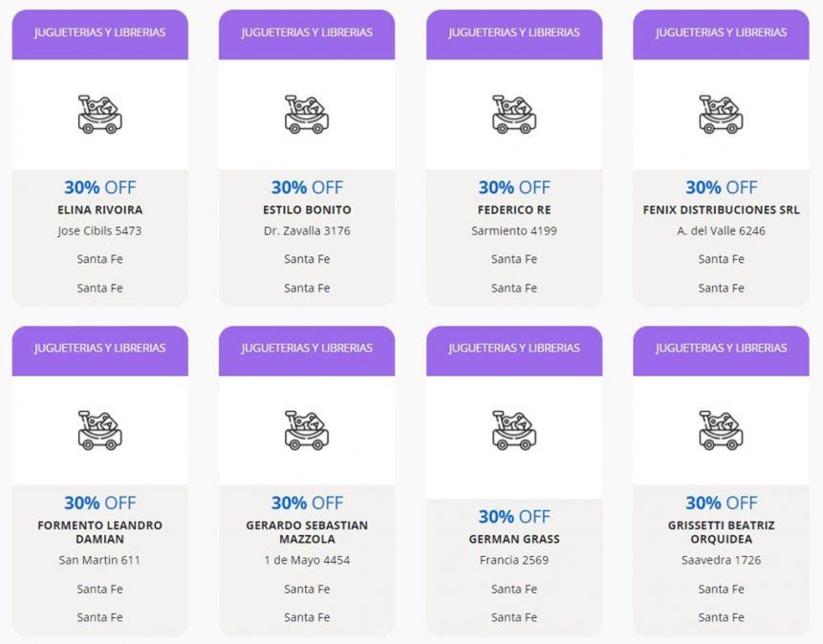Viewport: 823px width, 644px height.
Task: Select the Gerardo Sebastian Mazzola store name
Action: click(307, 532)
